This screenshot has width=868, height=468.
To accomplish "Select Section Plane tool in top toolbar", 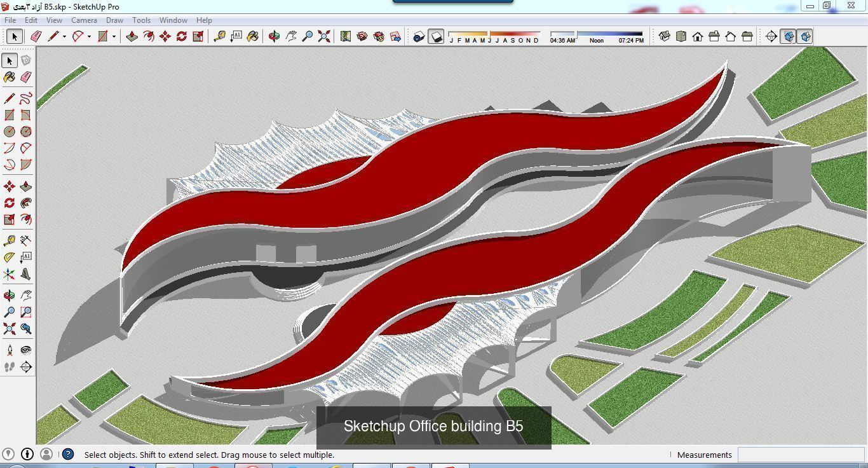I will coord(771,36).
